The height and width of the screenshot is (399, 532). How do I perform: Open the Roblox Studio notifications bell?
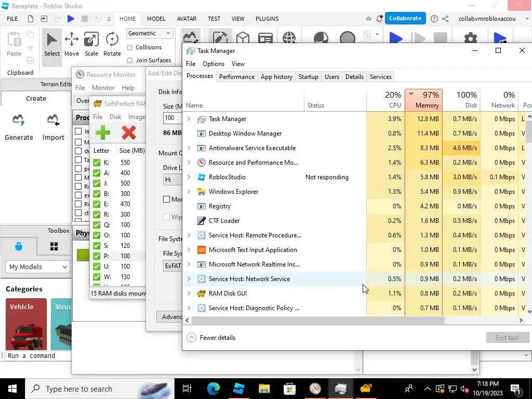tap(379, 19)
